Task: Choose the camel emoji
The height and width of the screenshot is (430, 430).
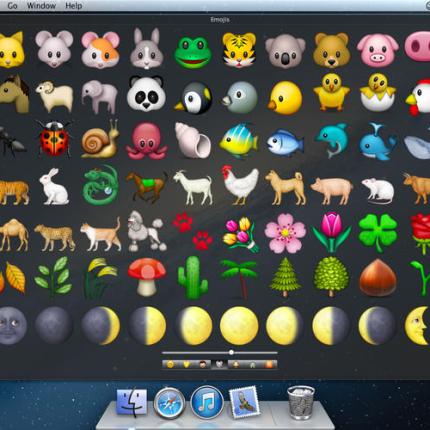Action: tap(14, 234)
